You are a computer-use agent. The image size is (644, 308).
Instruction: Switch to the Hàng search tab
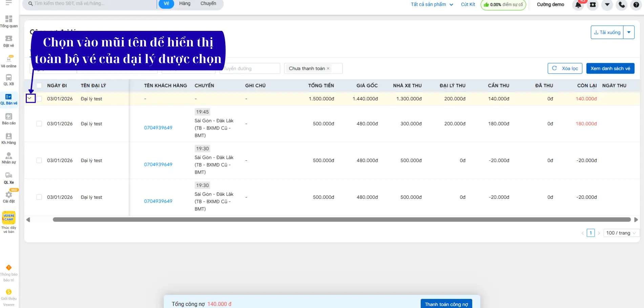coord(185,4)
